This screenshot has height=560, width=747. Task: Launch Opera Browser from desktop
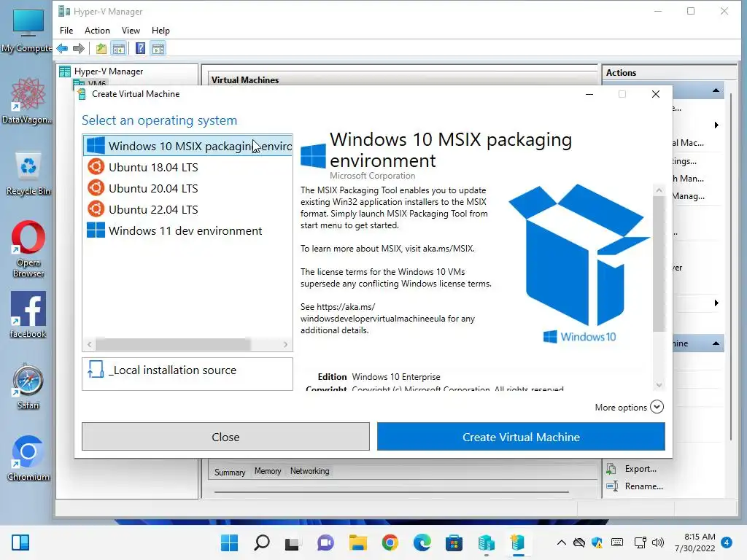[x=28, y=249]
